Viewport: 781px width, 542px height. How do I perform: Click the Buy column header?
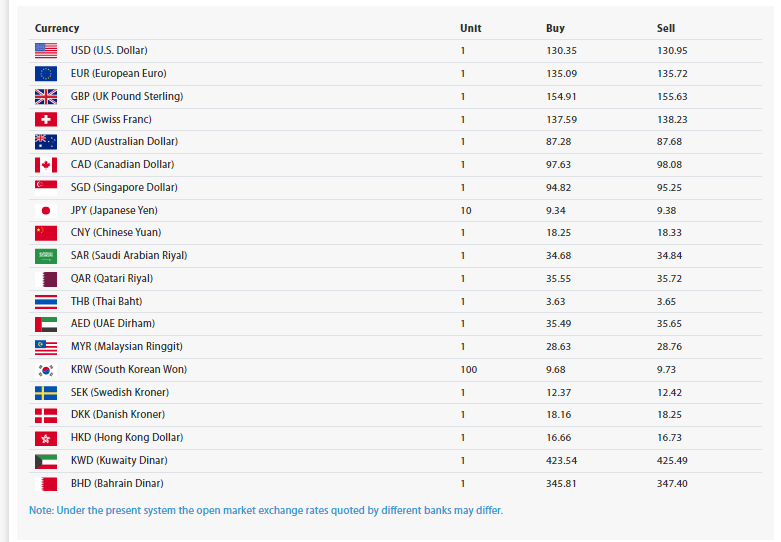[x=555, y=28]
